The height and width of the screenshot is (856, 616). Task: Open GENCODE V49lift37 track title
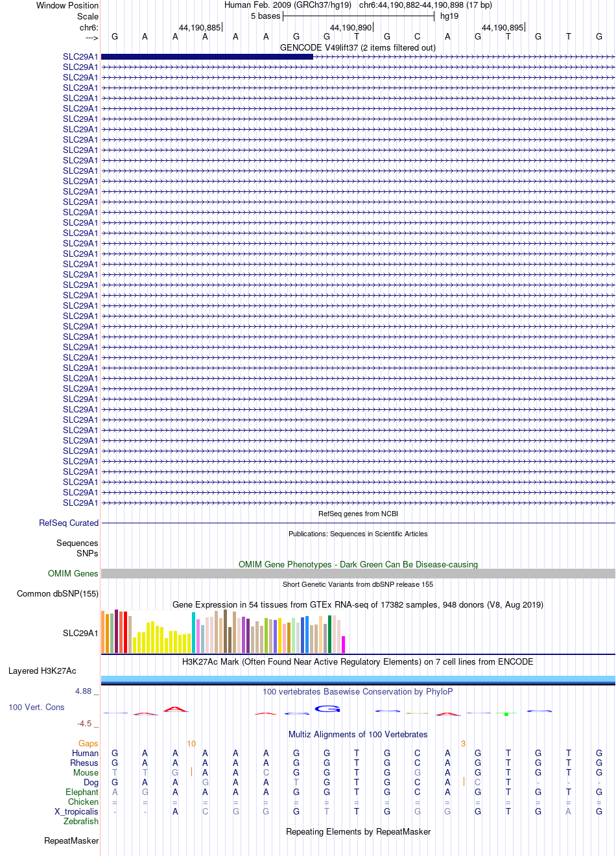pyautogui.click(x=358, y=47)
